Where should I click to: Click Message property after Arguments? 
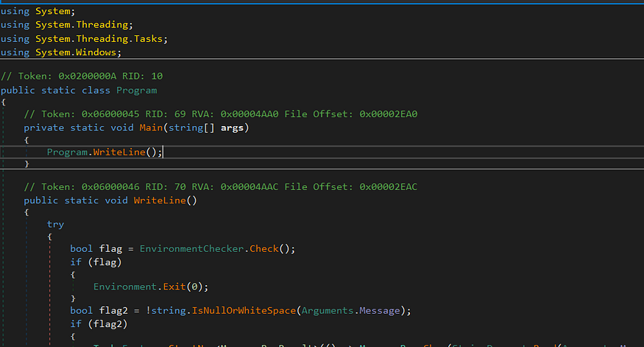click(380, 310)
